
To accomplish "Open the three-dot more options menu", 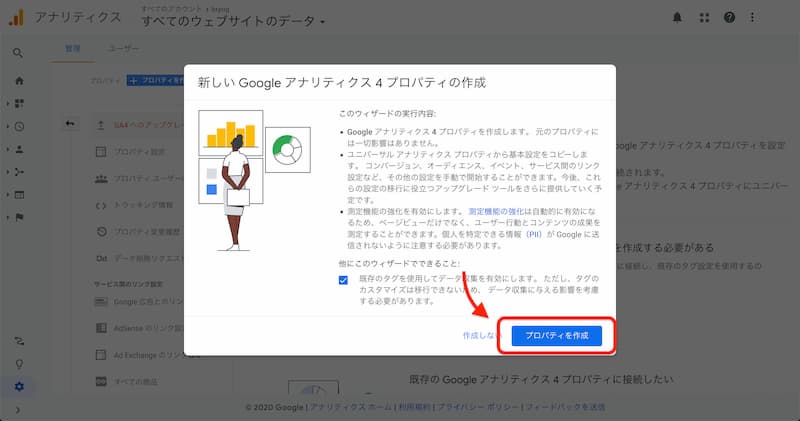I will 752,17.
